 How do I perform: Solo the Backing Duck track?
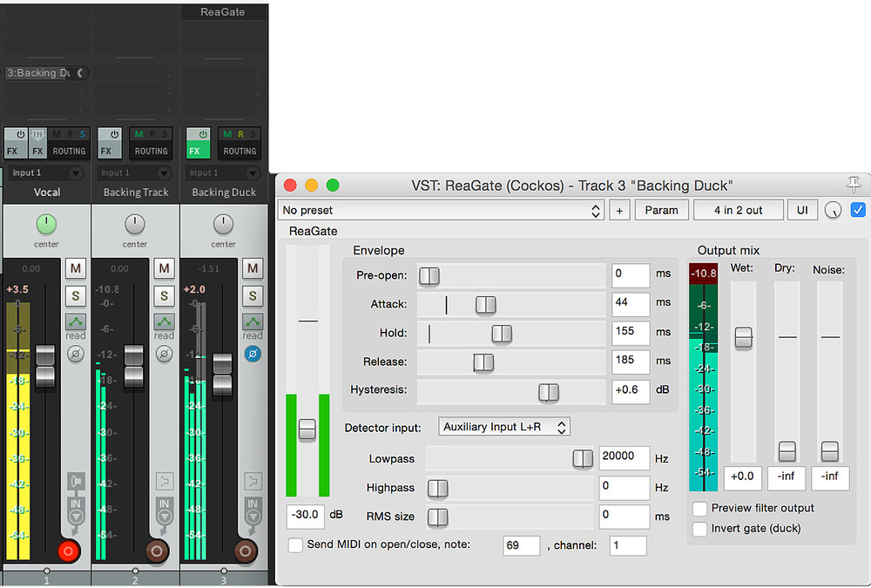[253, 295]
